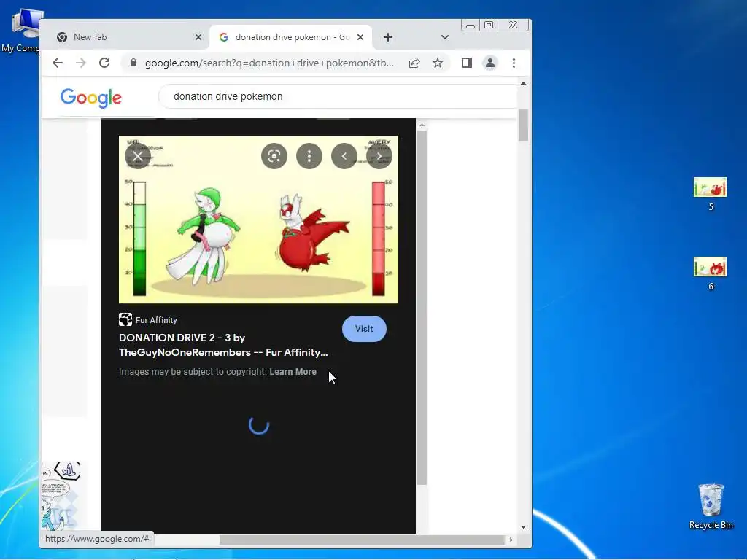Select the Recycle Bin desktop icon
This screenshot has height=560, width=747.
pyautogui.click(x=711, y=507)
